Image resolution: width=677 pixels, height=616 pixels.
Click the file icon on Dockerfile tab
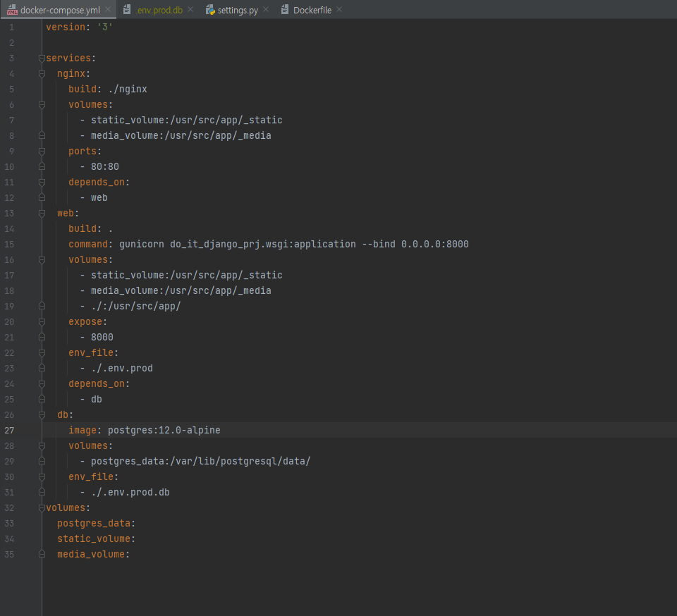[285, 9]
